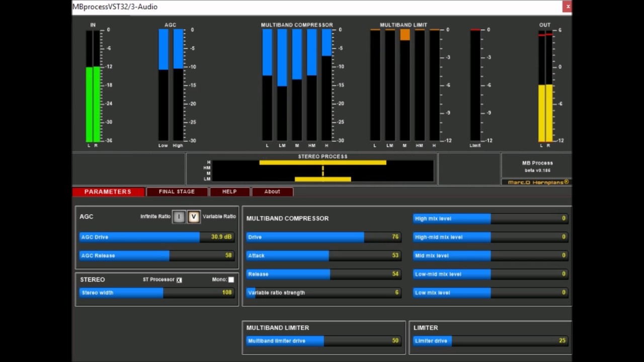Adjust the High-mid mix level slider
Image resolution: width=644 pixels, height=362 pixels.
tap(491, 237)
